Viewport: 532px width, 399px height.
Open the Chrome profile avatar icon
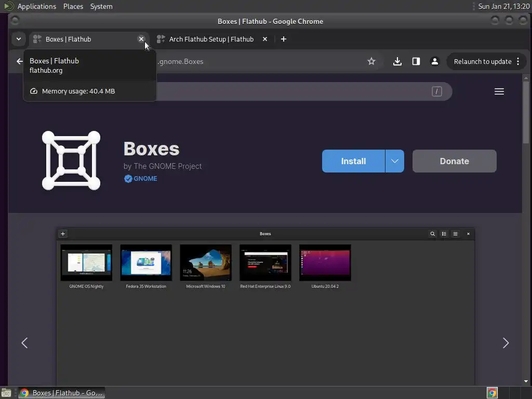435,61
